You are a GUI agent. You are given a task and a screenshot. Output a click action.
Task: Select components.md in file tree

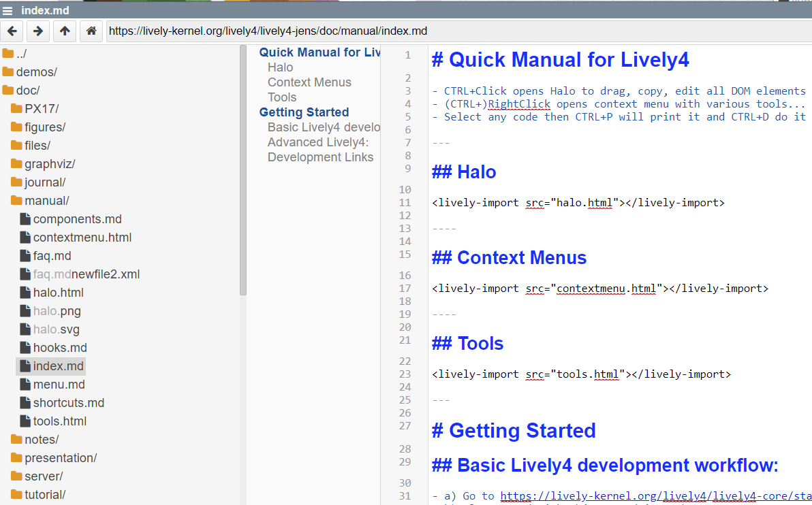77,219
